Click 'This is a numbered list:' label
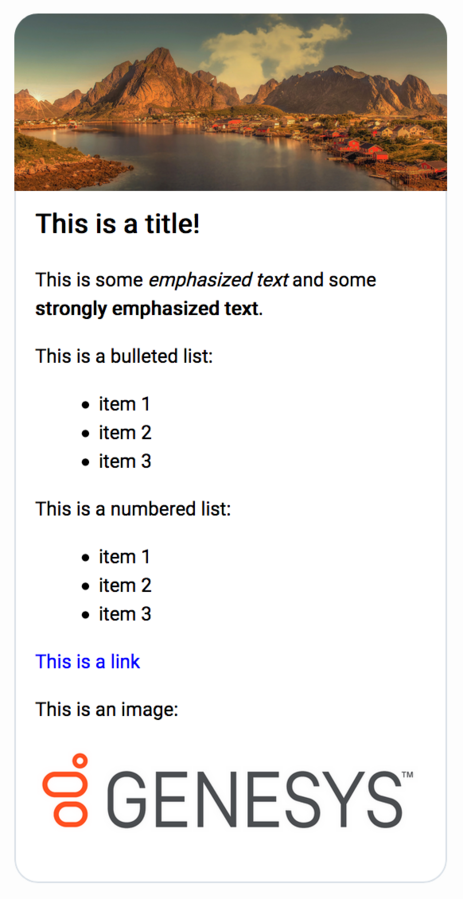 click(x=133, y=509)
